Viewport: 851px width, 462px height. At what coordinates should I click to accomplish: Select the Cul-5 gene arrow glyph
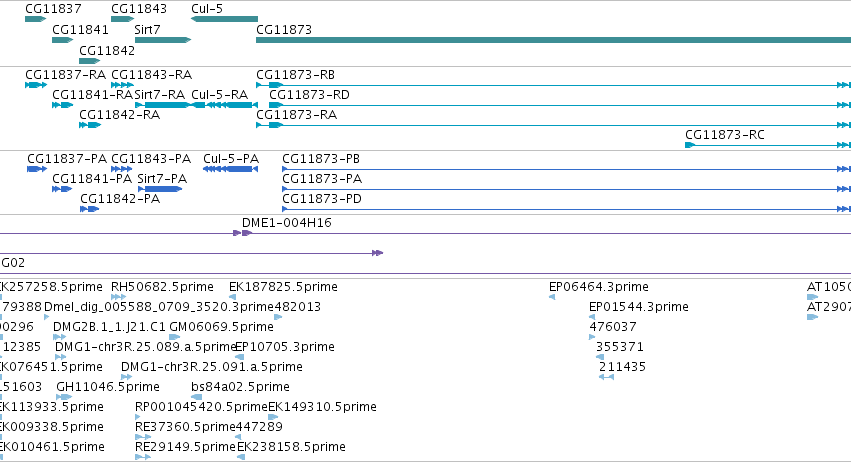[x=224, y=19]
